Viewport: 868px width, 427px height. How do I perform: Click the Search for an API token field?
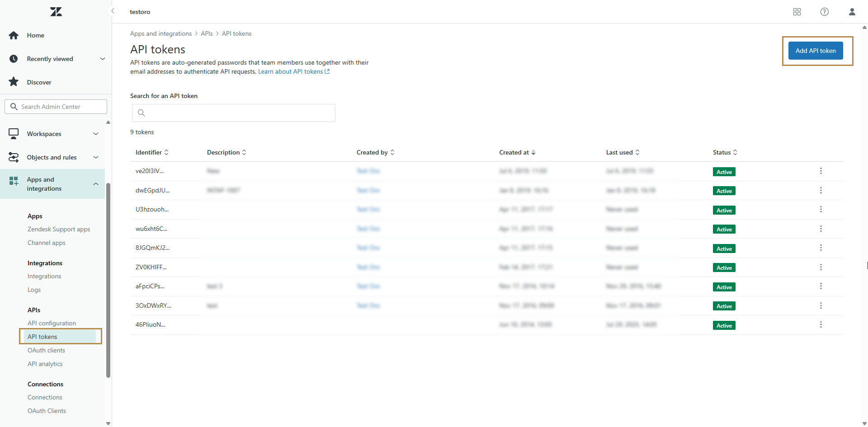pos(234,113)
